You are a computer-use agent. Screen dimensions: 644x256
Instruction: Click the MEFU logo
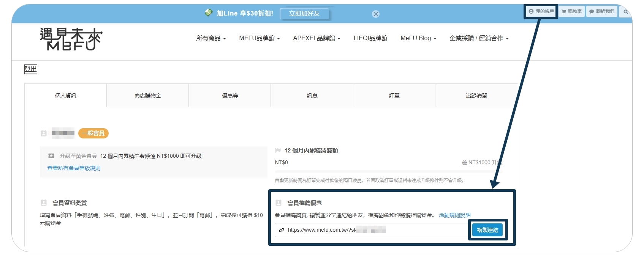(71, 39)
